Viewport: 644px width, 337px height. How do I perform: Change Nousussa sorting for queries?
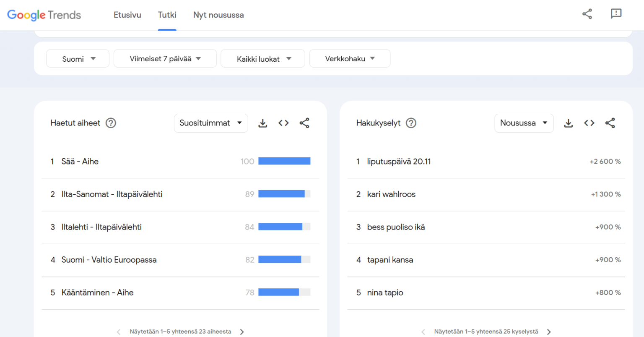click(x=524, y=123)
